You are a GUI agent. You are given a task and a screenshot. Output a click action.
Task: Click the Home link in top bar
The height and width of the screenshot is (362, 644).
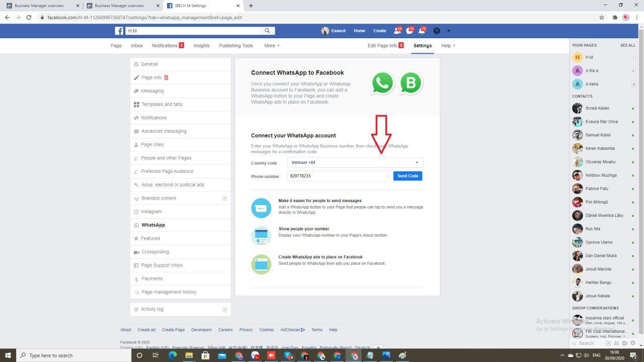click(x=359, y=31)
